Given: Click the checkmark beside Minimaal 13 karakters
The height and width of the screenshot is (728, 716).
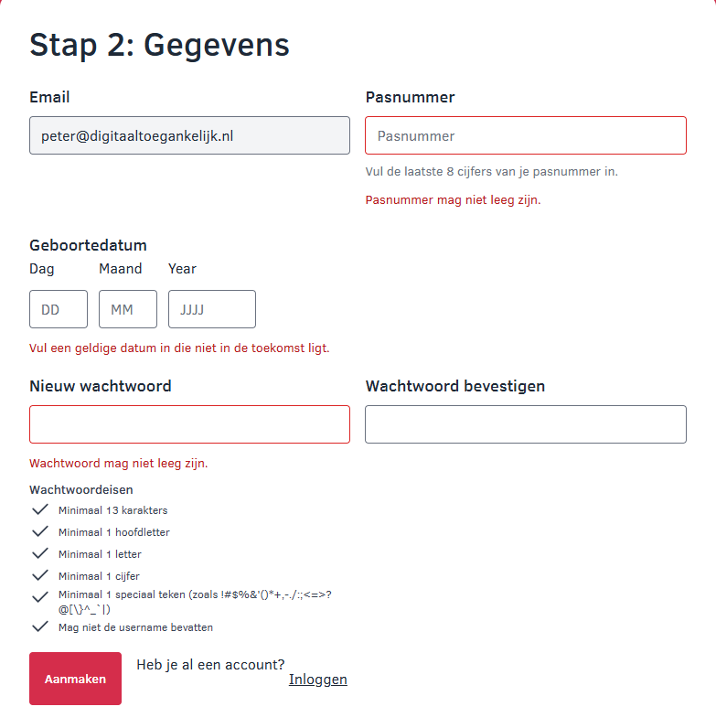Looking at the screenshot, I should click(x=39, y=509).
